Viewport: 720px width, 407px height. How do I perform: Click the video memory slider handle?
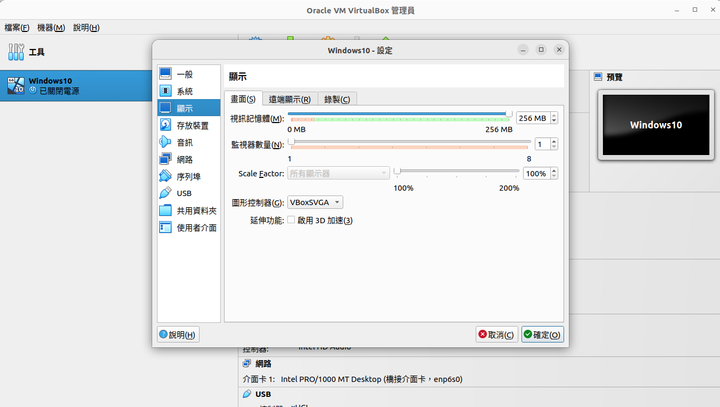pyautogui.click(x=509, y=113)
